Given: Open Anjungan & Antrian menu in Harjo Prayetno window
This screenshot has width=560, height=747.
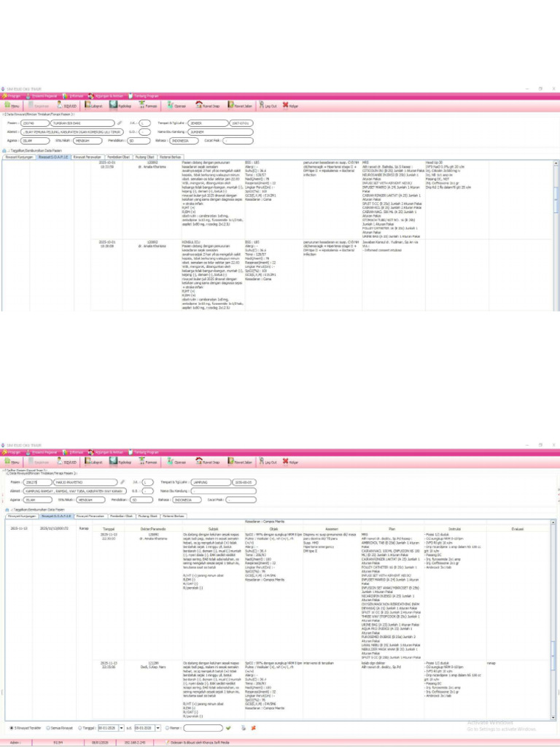Looking at the screenshot, I should [106, 452].
